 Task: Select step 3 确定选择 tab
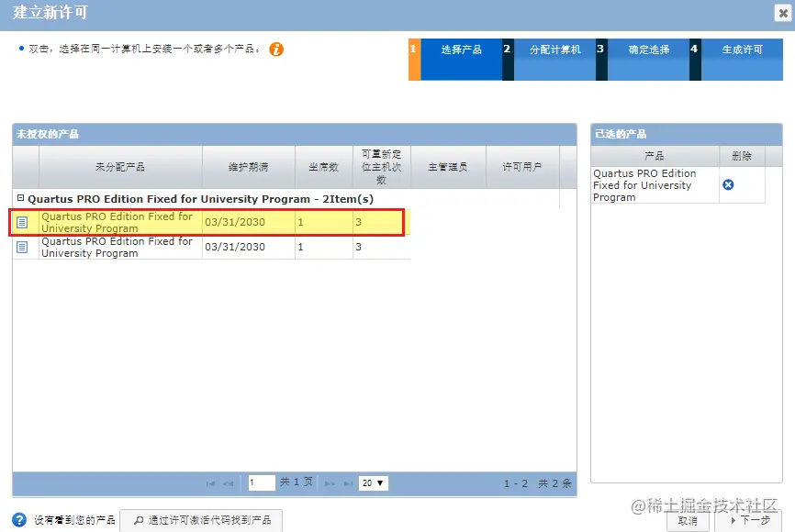pos(643,60)
